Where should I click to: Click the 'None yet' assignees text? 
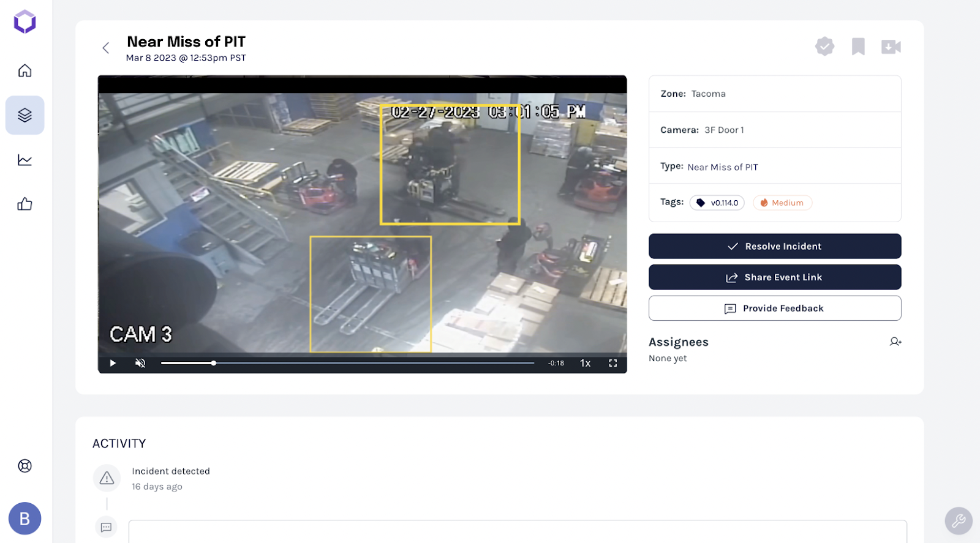pyautogui.click(x=668, y=358)
